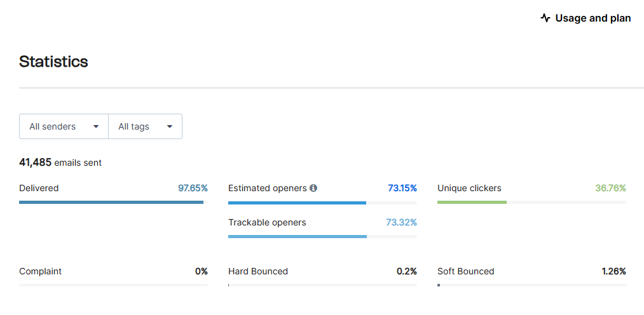Click the Delivered 97.65% value
Screen dimensions: 644x315
193,188
